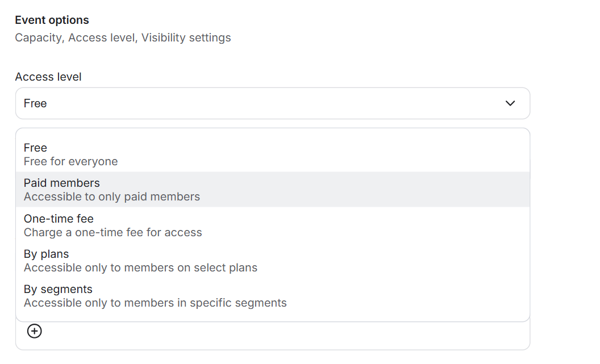Screen dimensions: 600x364
Task: Click "Accessible only to members in specific segments"
Action: 155,303
